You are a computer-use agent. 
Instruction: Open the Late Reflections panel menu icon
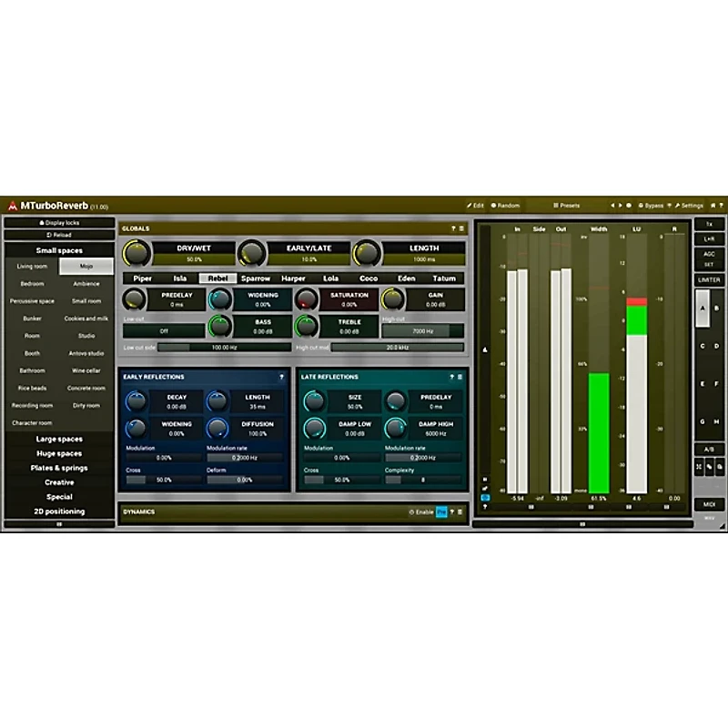pos(460,377)
